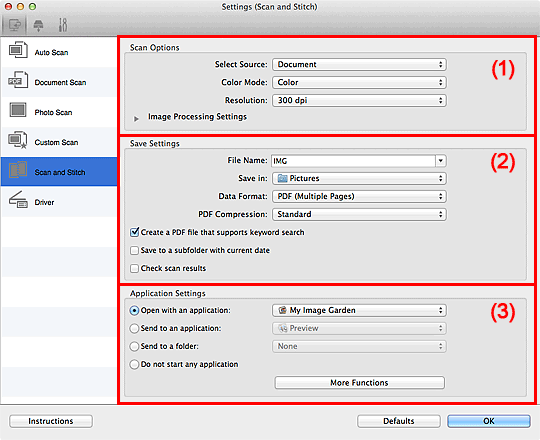Expand Image Processing Settings disclosure triangle

136,118
